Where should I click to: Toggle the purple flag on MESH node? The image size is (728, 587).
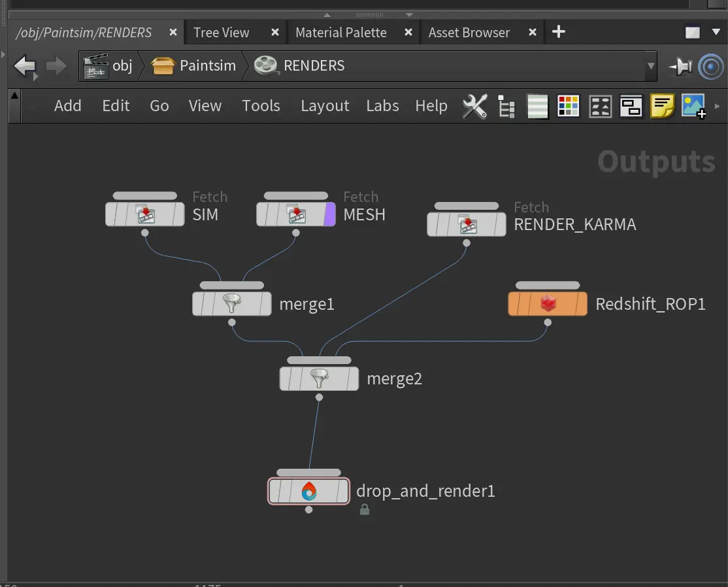tap(330, 214)
